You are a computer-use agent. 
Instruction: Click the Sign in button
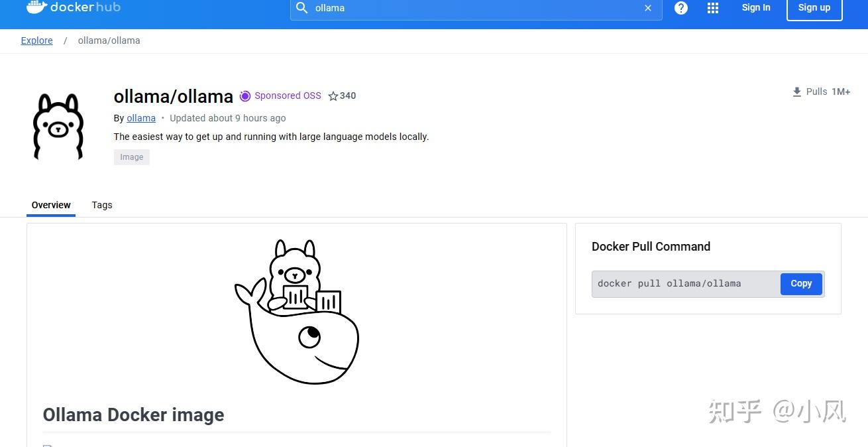click(x=755, y=7)
